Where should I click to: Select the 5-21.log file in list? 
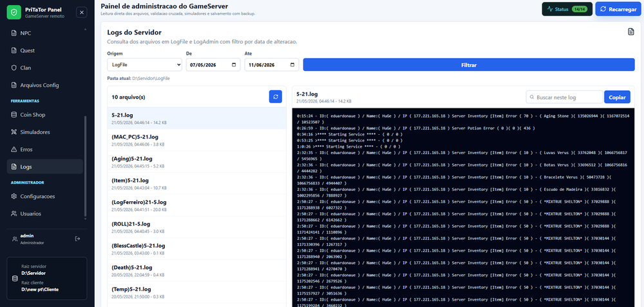pyautogui.click(x=196, y=118)
